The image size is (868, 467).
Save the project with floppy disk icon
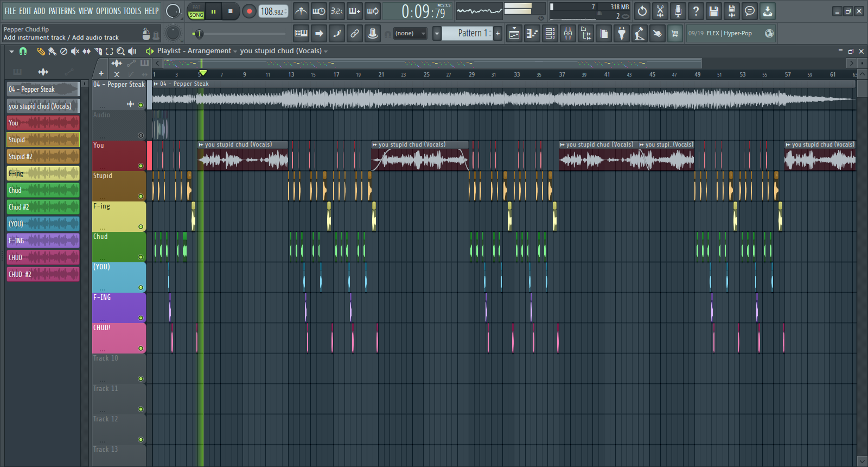714,11
